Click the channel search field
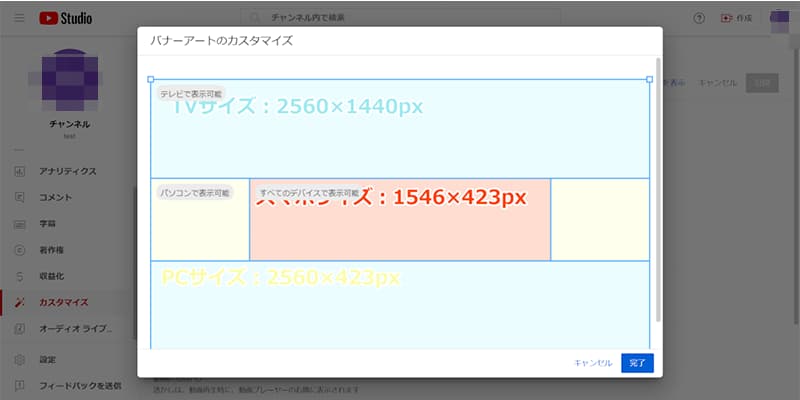 401,18
